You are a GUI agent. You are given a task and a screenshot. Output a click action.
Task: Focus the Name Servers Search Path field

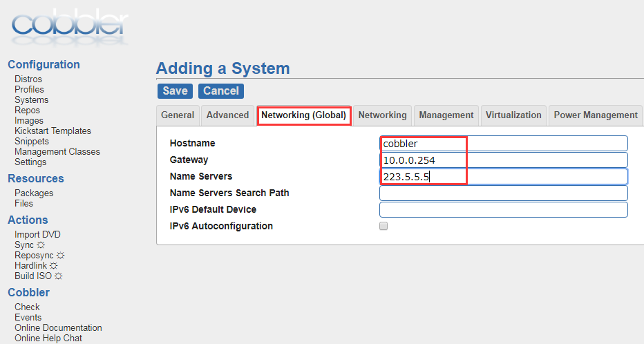tap(504, 193)
